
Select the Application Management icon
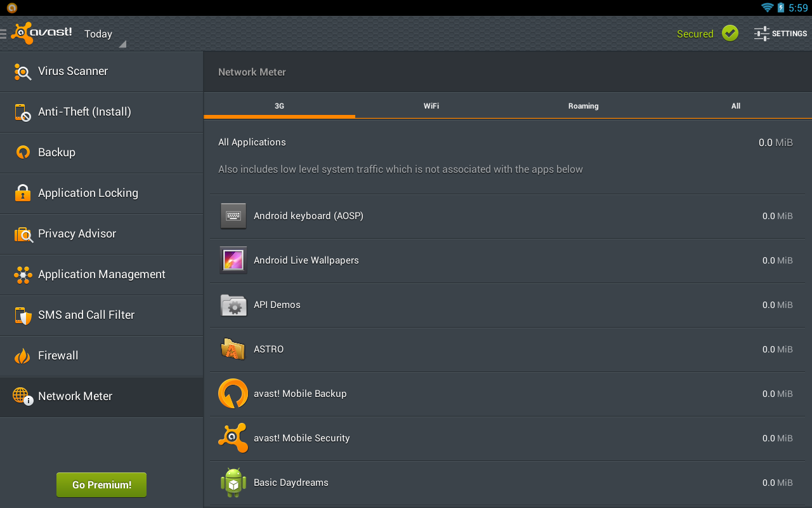pyautogui.click(x=22, y=274)
